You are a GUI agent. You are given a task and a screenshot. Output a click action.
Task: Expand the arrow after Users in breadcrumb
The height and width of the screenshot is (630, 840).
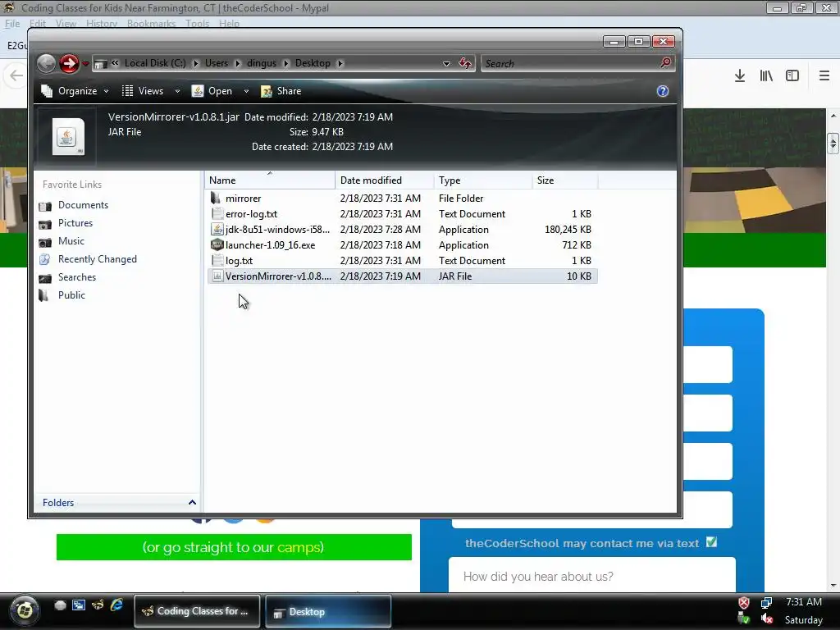click(237, 63)
